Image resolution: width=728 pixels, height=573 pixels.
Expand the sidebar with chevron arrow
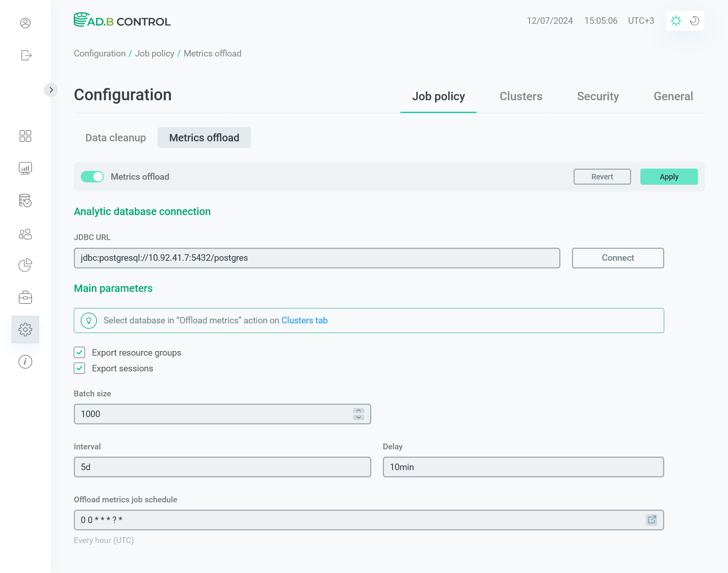click(51, 90)
